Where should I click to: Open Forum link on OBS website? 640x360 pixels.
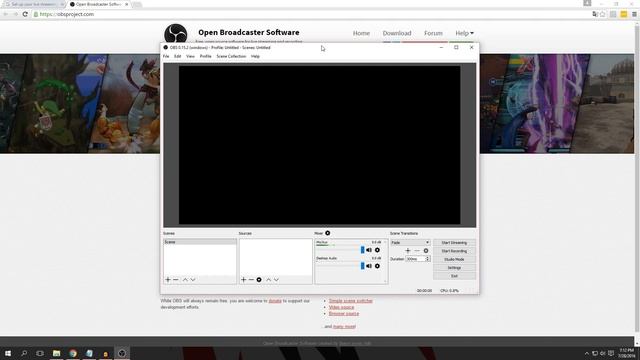point(433,33)
